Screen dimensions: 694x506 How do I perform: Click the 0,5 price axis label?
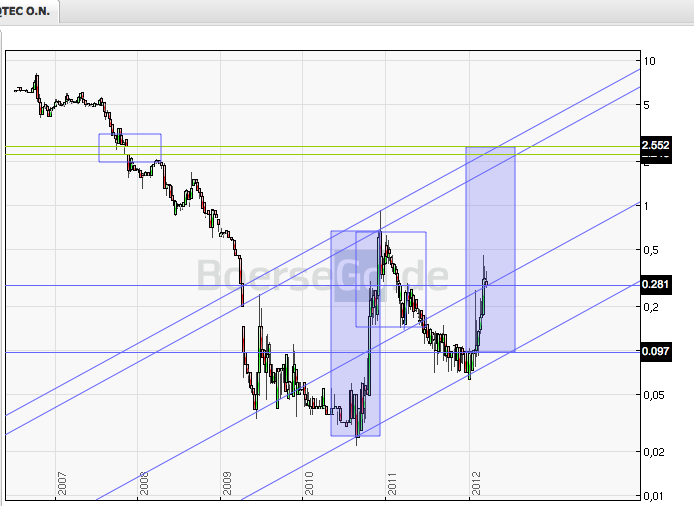click(651, 250)
